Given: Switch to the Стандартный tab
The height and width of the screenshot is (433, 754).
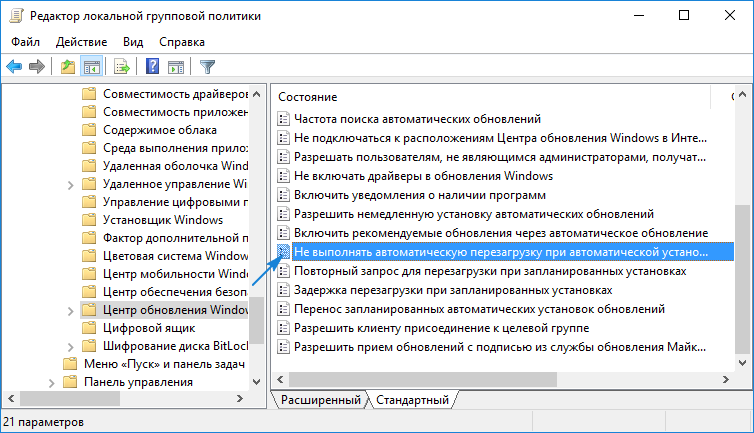Looking at the screenshot, I should coord(411,400).
